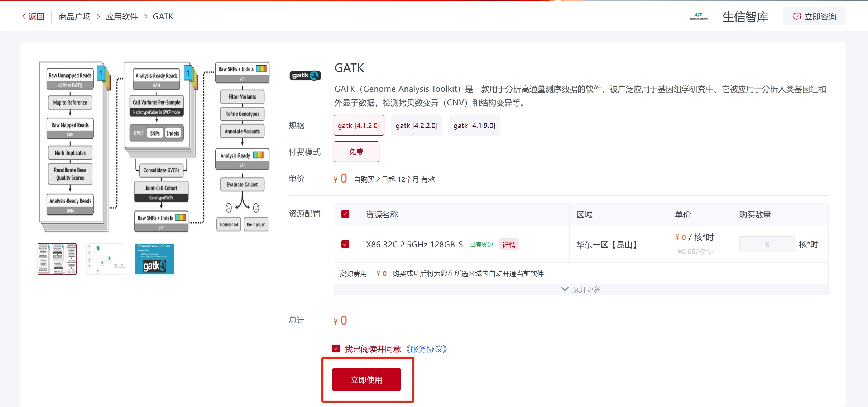Click the plus quantity increment button
The height and width of the screenshot is (407, 868).
[788, 245]
